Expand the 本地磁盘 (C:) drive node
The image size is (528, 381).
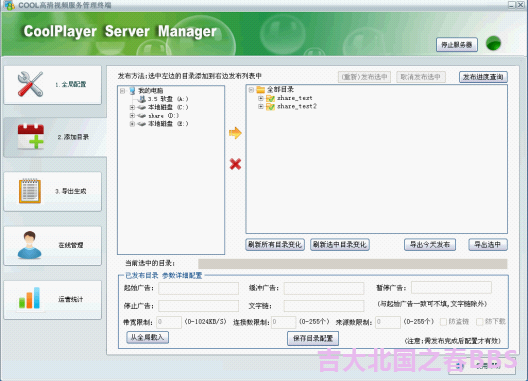tap(132, 107)
